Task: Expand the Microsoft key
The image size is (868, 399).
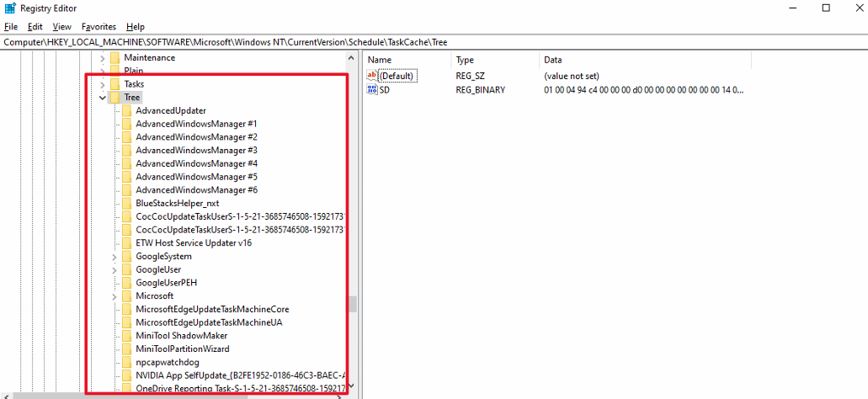Action: coord(114,296)
